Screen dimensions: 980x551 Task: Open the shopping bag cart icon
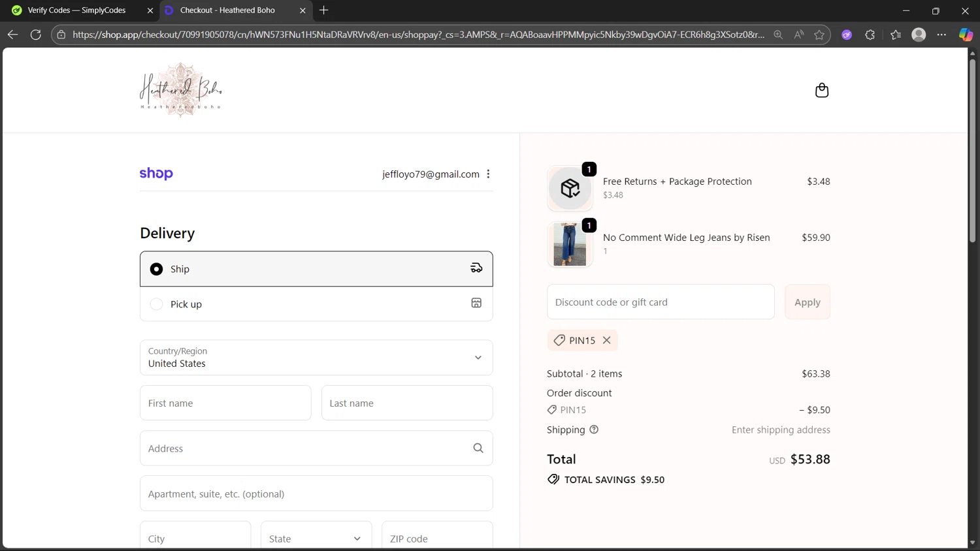[x=822, y=90]
